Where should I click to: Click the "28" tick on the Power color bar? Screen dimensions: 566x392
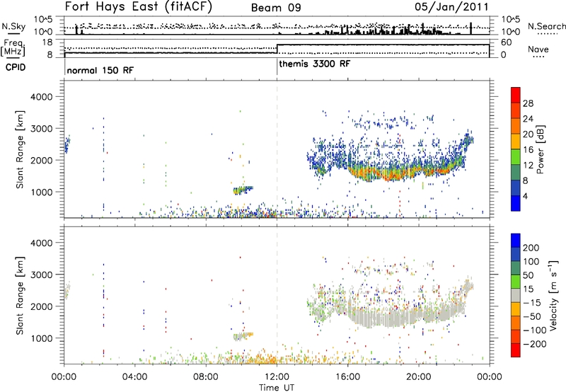(x=528, y=103)
